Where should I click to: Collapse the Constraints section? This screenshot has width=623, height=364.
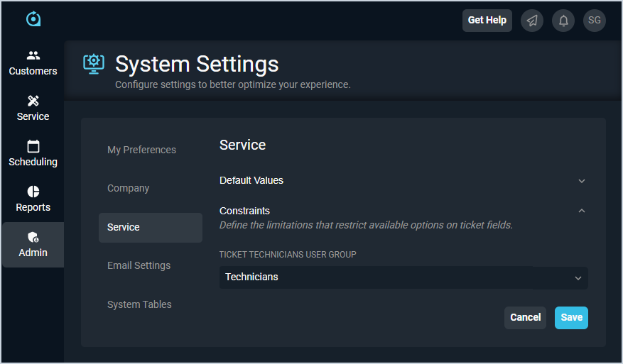tap(581, 211)
